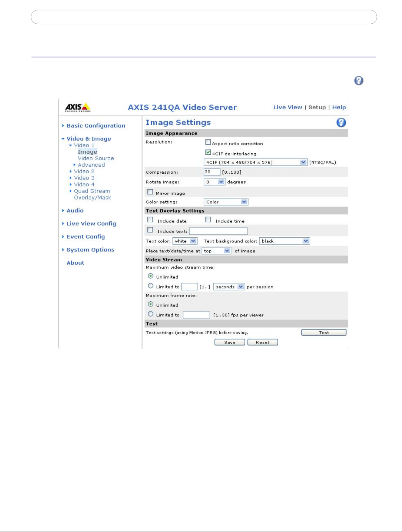Click the AXIS Communications logo
The width and height of the screenshot is (402, 532).
78,107
